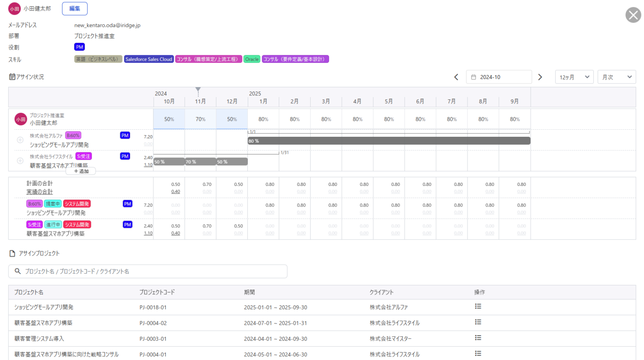This screenshot has height=360, width=644.
Task: Open actions menu for ショッピングモールアプリ開発 project
Action: pos(478,307)
